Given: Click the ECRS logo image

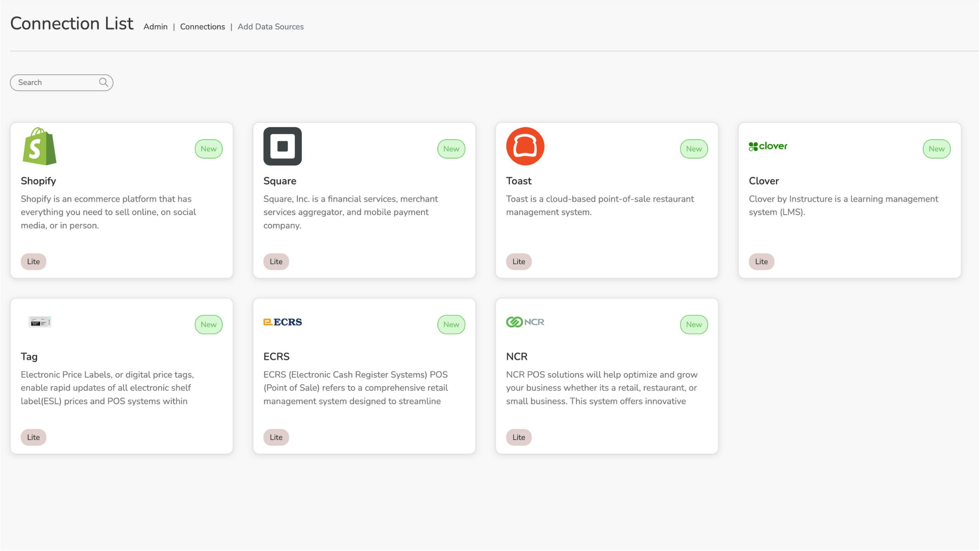Looking at the screenshot, I should [x=282, y=322].
